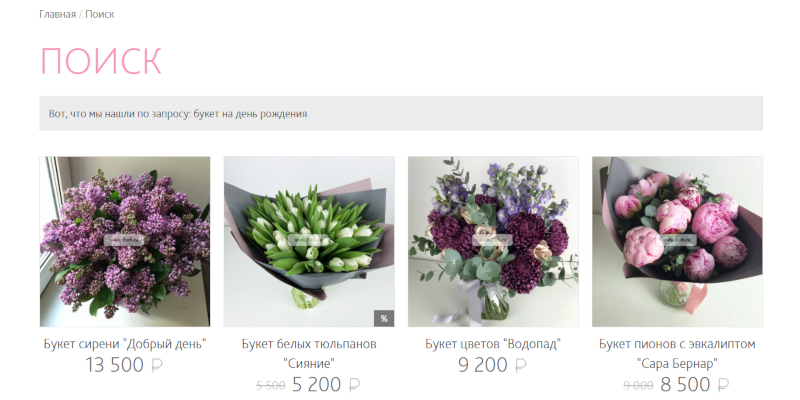The image size is (800, 400).
Task: Click the 8 500 discounted price
Action: pyautogui.click(x=685, y=385)
